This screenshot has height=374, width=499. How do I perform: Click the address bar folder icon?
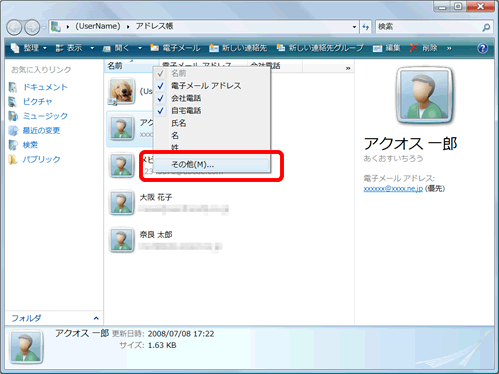point(56,27)
